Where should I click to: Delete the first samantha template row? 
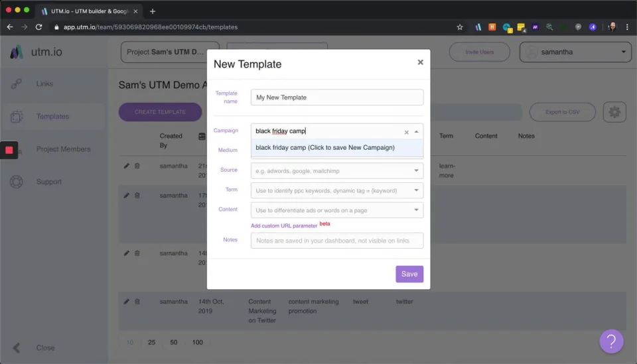pyautogui.click(x=137, y=166)
